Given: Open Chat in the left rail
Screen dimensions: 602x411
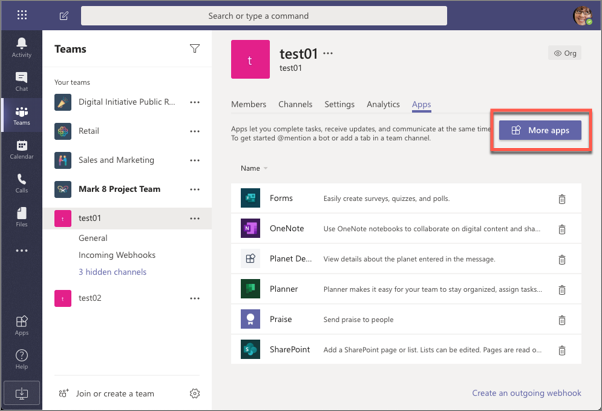Looking at the screenshot, I should (x=22, y=81).
